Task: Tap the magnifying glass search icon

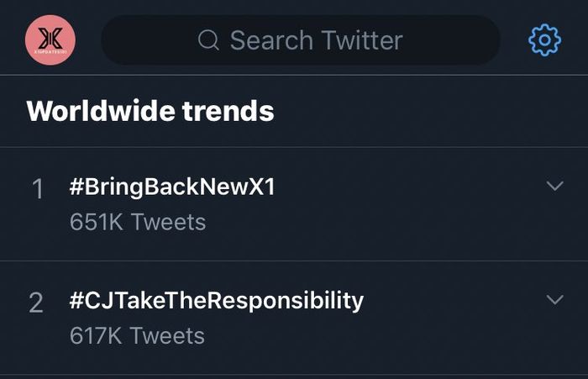Action: click(208, 40)
